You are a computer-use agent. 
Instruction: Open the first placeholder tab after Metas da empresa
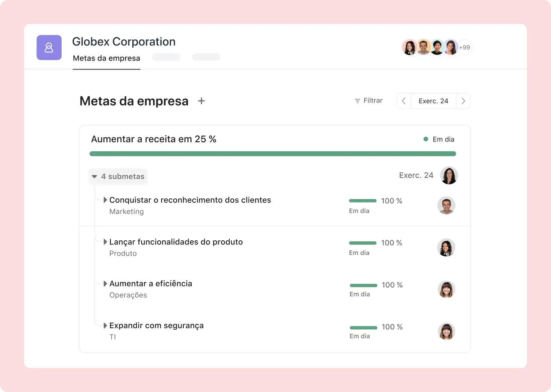(166, 57)
